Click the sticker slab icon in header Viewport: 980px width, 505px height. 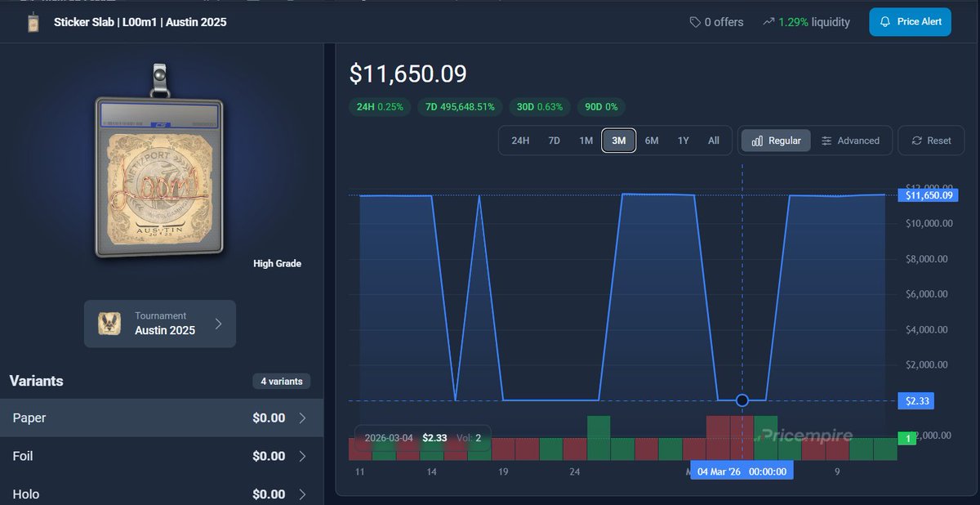tap(33, 22)
